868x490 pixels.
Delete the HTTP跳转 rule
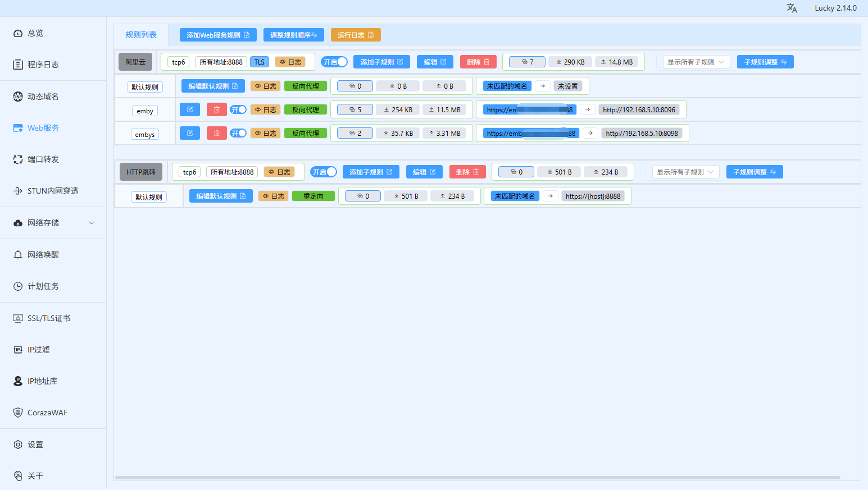point(467,172)
